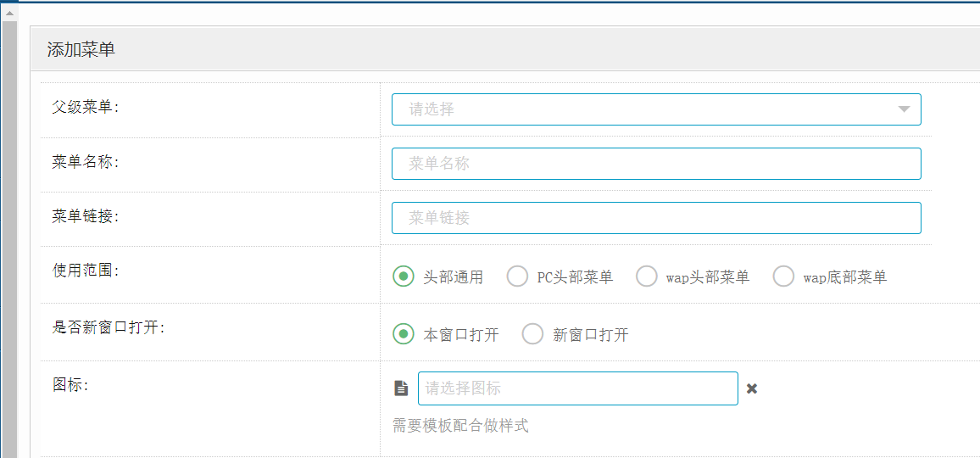This screenshot has width=980, height=458.
Task: Click the 添加菜单 panel header
Action: tap(81, 50)
